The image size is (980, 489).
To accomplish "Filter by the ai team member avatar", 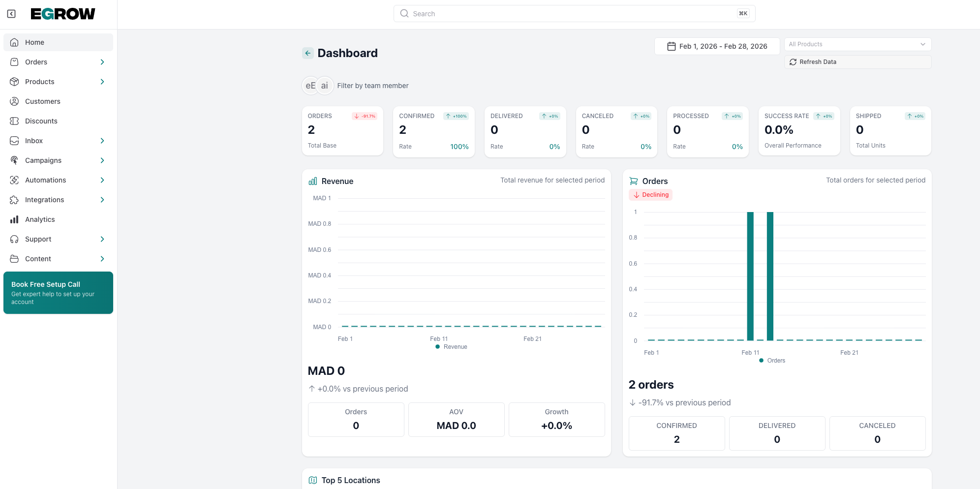I will [x=325, y=86].
